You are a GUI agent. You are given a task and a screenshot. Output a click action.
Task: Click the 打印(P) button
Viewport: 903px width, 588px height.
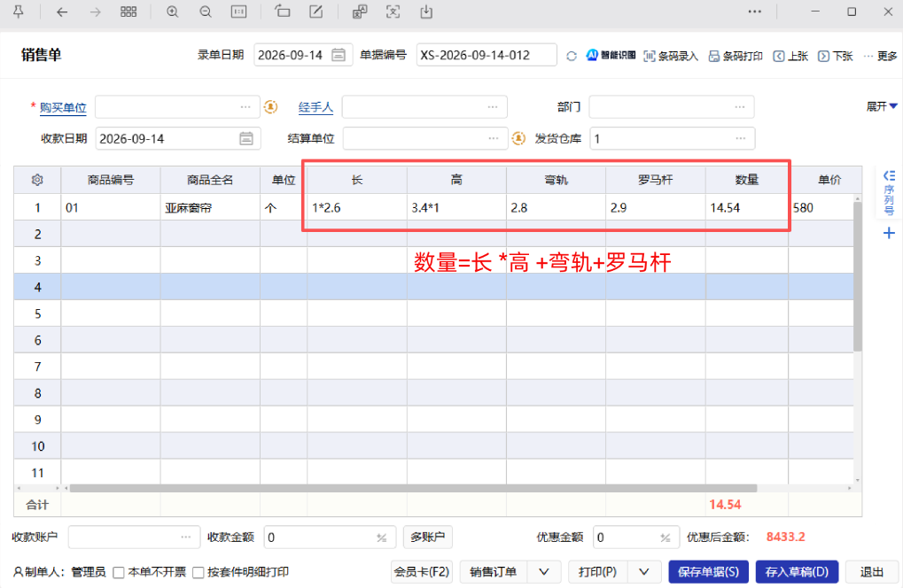pyautogui.click(x=598, y=572)
